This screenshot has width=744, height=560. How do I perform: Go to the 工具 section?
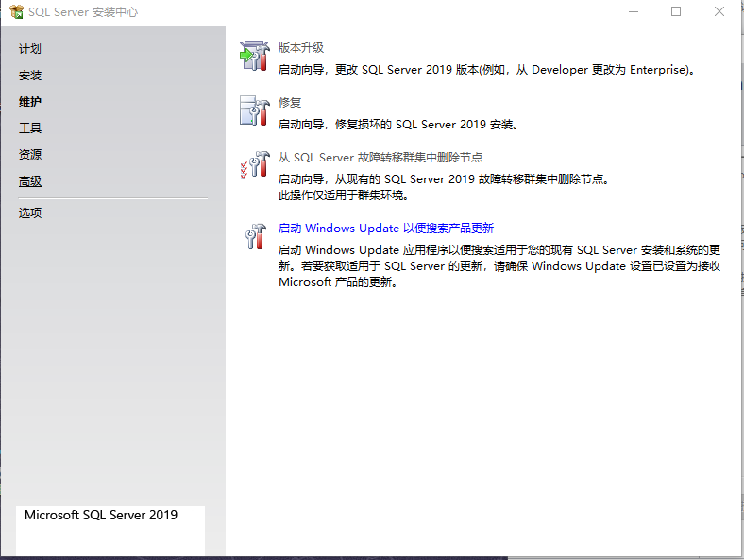click(x=30, y=128)
